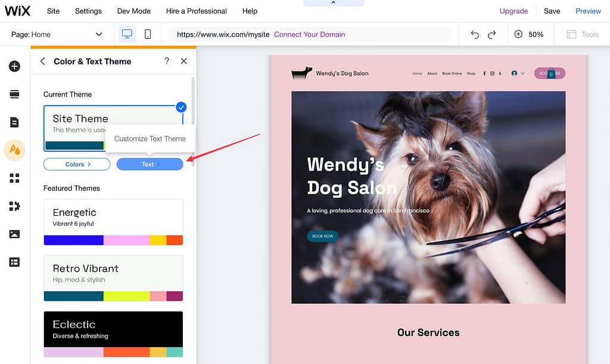
Task: Click Book Online in site navigation
Action: click(452, 73)
